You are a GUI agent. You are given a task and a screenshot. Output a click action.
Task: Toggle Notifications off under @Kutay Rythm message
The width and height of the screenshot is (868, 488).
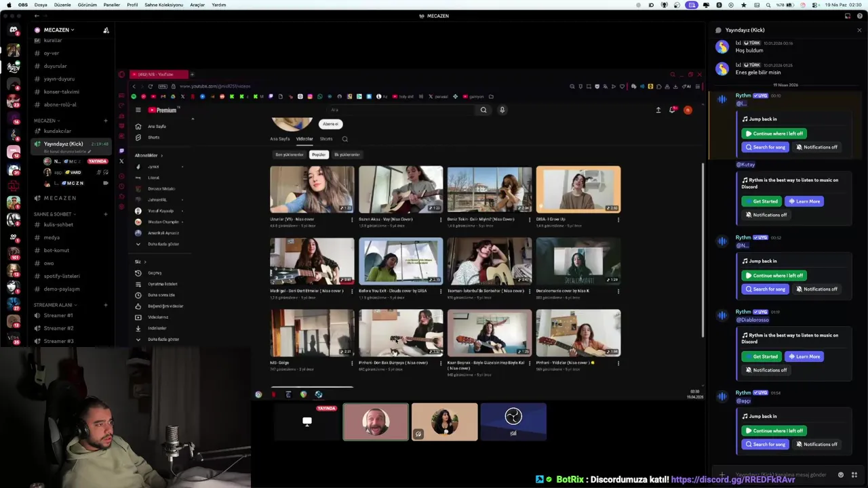[766, 215]
